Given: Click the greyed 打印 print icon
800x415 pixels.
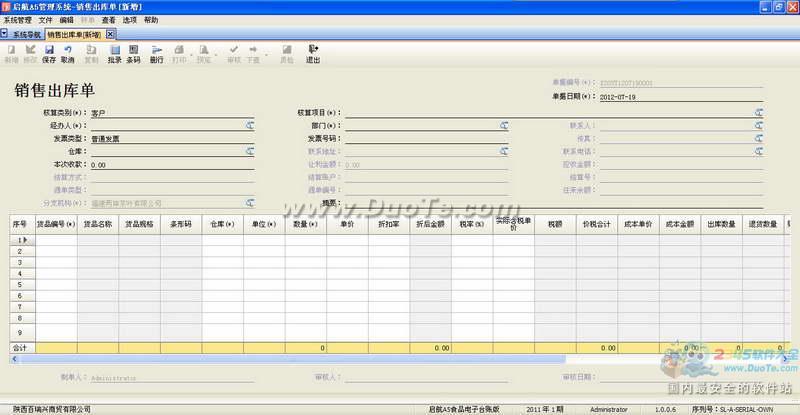Looking at the screenshot, I should 179,50.
